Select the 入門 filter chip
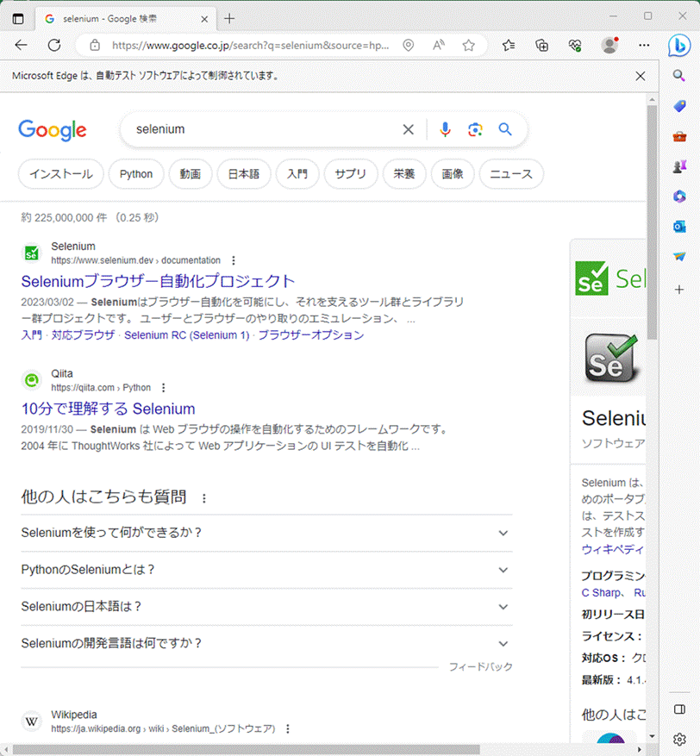Image resolution: width=700 pixels, height=756 pixels. (x=297, y=174)
